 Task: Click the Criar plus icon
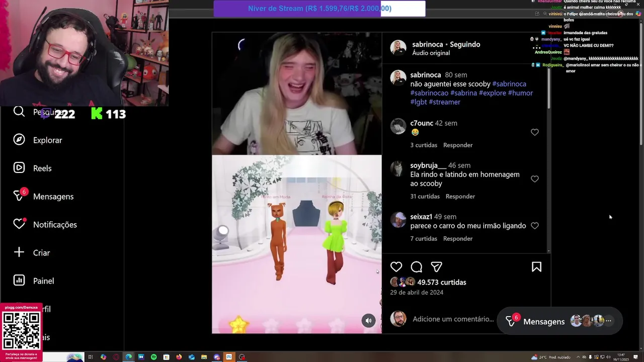pos(19,252)
